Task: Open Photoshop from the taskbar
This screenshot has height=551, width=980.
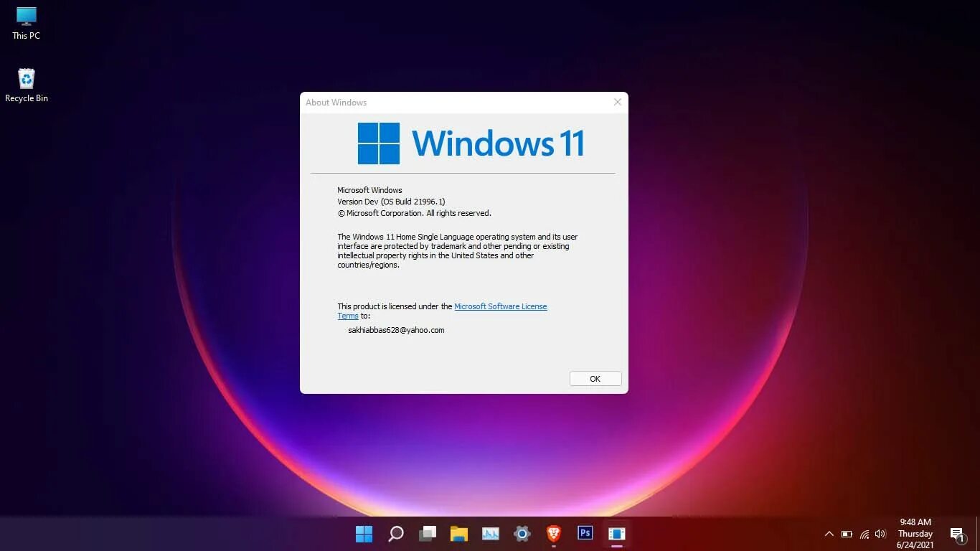Action: pyautogui.click(x=585, y=533)
